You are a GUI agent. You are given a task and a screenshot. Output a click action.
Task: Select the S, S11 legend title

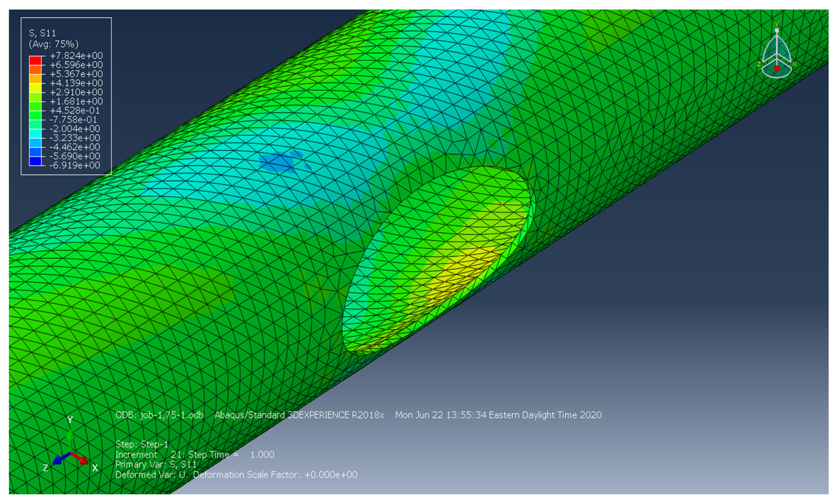pyautogui.click(x=43, y=33)
